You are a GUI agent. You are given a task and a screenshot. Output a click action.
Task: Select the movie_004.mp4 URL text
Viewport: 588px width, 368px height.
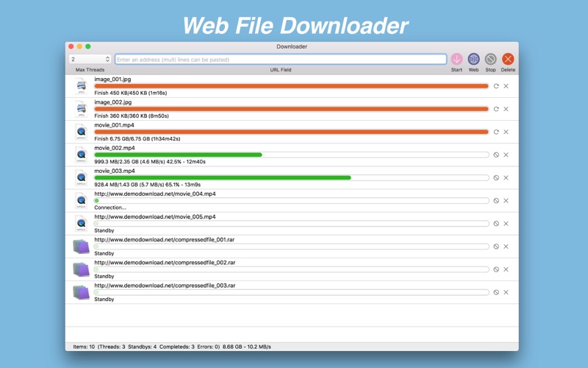[x=155, y=194]
